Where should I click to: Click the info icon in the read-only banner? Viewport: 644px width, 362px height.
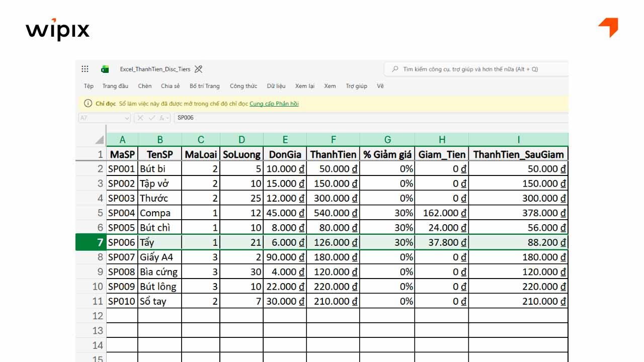coord(88,104)
